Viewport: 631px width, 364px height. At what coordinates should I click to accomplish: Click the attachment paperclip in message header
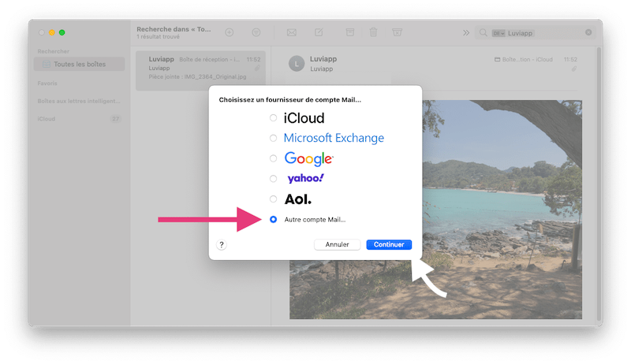tap(574, 69)
